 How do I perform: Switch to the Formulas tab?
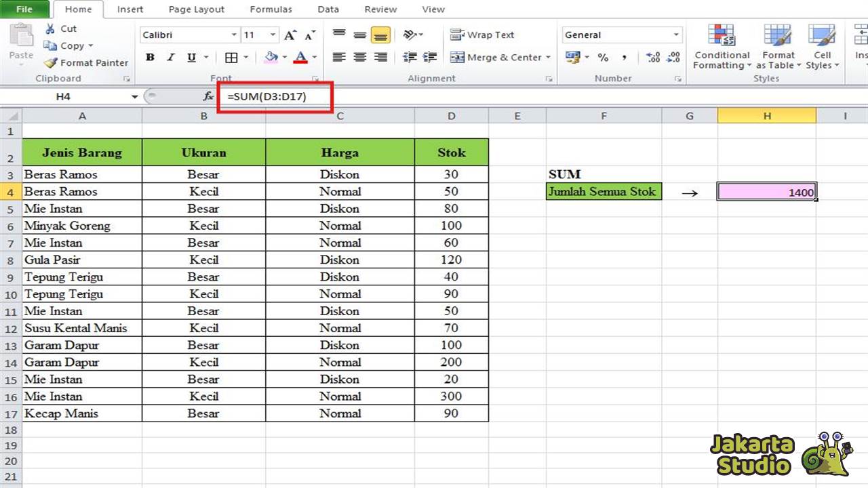[x=271, y=9]
